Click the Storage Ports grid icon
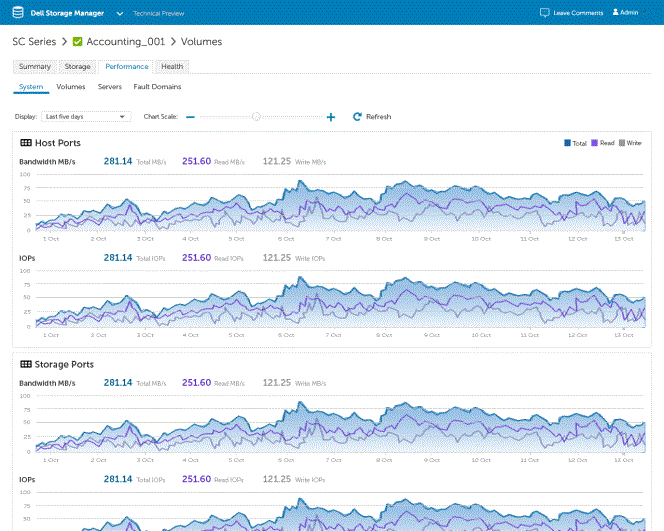 (x=26, y=364)
